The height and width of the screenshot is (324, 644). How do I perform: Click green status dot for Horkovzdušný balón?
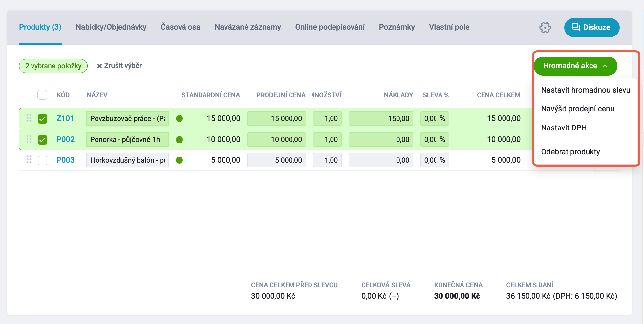pyautogui.click(x=179, y=160)
